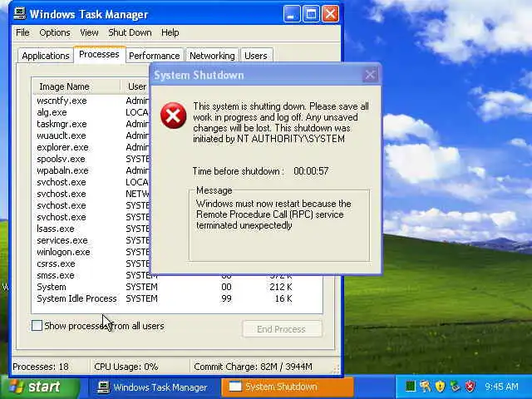
Task: Open the Start menu
Action: (x=40, y=387)
